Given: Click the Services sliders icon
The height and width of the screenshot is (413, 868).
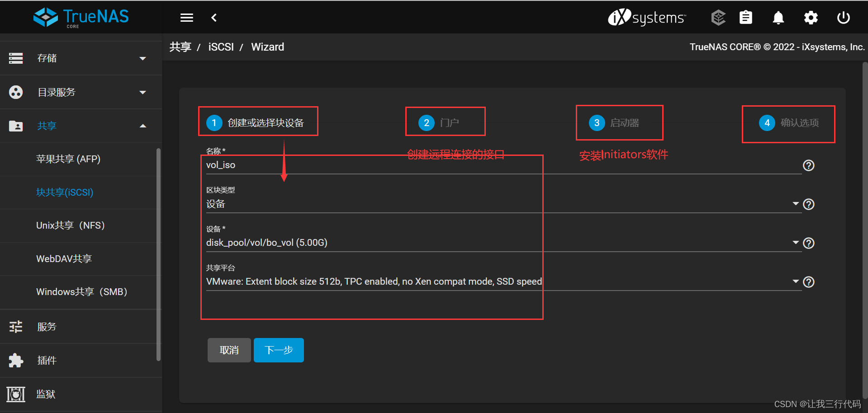Looking at the screenshot, I should (16, 326).
